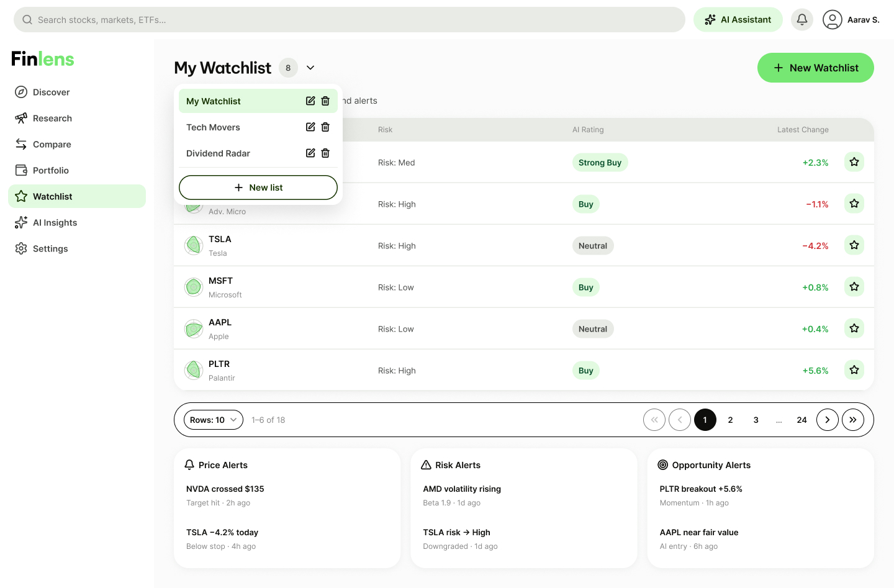Open Settings in the sidebar
The width and height of the screenshot is (894, 588).
77,248
